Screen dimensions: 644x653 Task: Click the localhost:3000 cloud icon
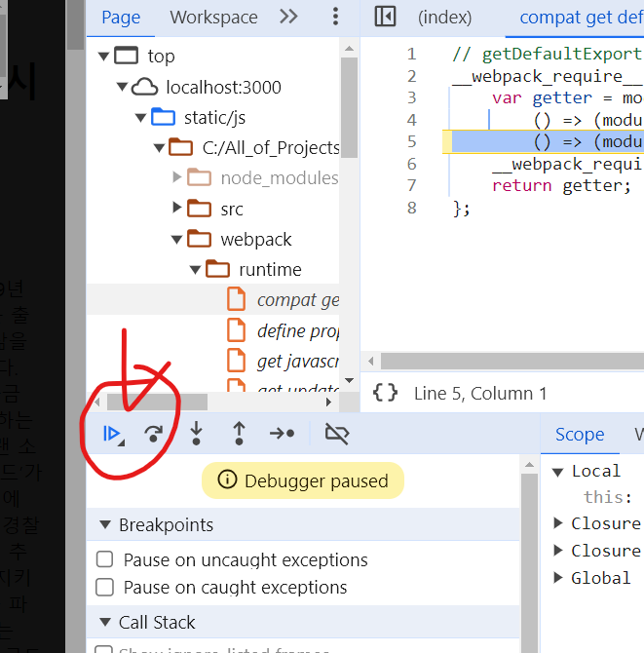pos(144,87)
